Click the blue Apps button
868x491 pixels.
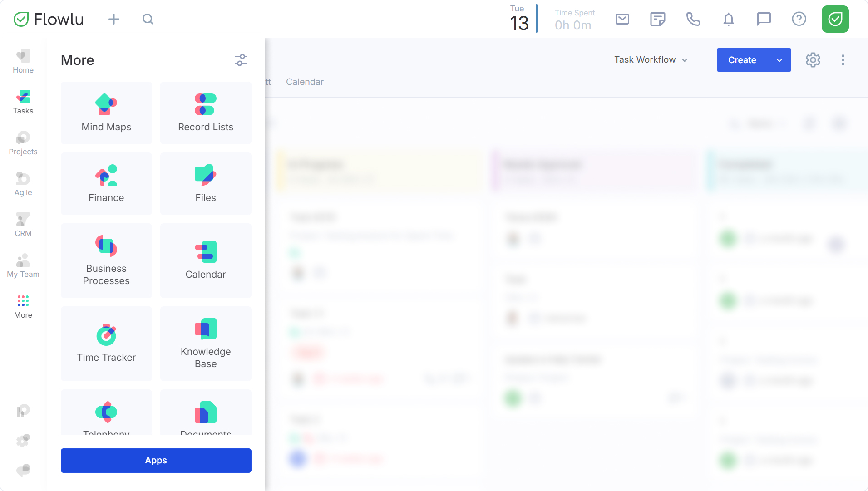(x=156, y=460)
